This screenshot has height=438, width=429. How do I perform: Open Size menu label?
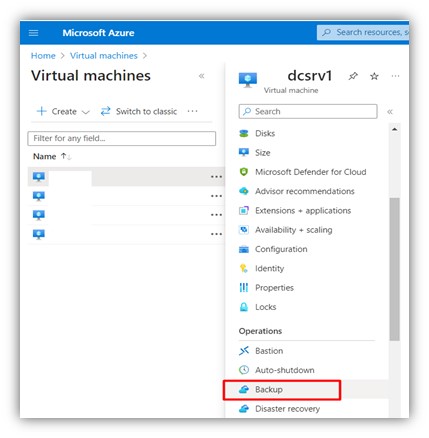point(263,153)
